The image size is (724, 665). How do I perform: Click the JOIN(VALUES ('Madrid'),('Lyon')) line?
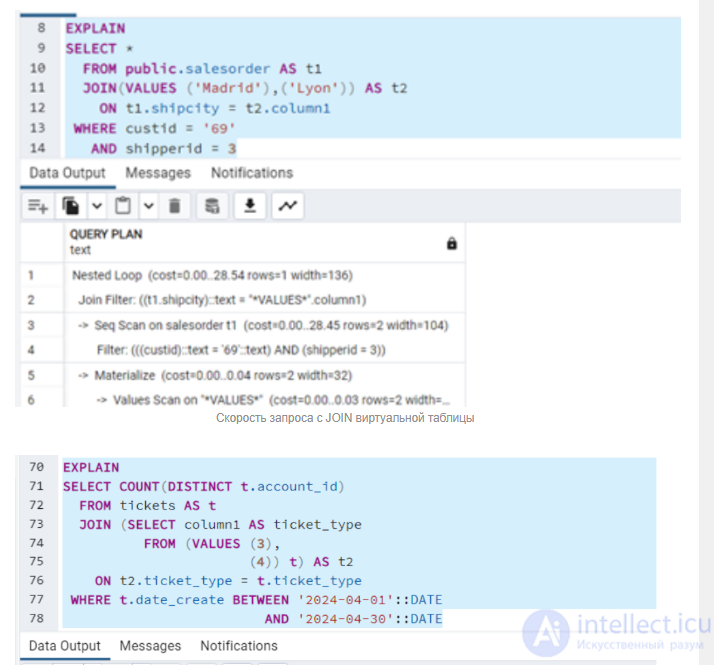[245, 89]
